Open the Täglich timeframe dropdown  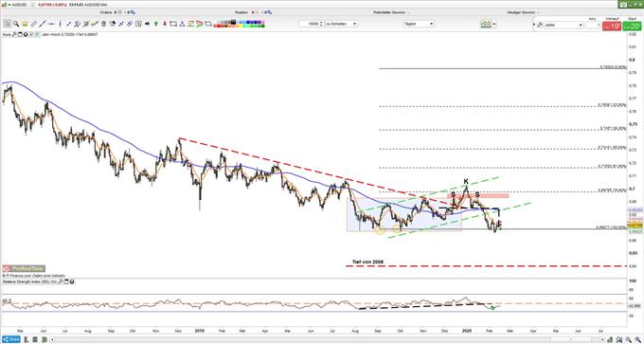[419, 24]
